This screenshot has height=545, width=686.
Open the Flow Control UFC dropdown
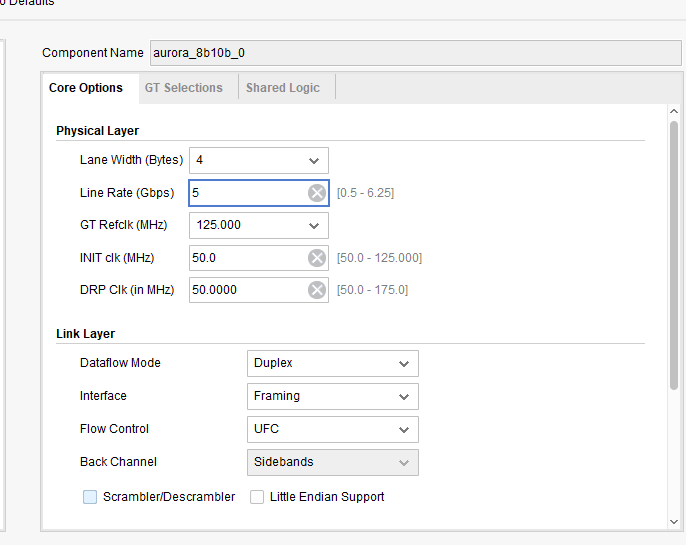tap(332, 429)
